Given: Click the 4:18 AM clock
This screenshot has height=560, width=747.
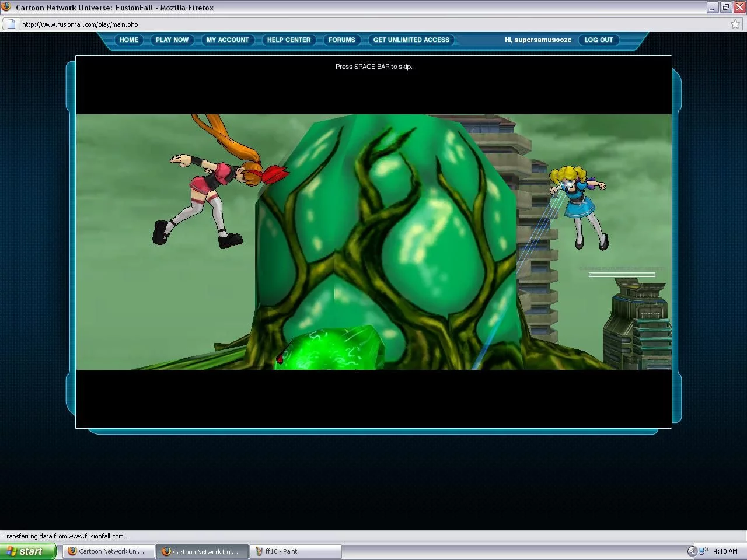Looking at the screenshot, I should (x=725, y=551).
